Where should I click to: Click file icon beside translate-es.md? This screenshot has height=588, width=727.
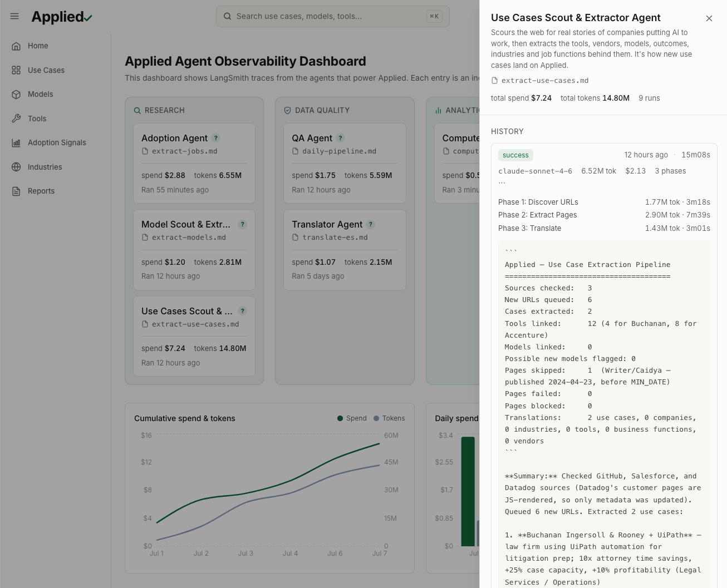[296, 238]
